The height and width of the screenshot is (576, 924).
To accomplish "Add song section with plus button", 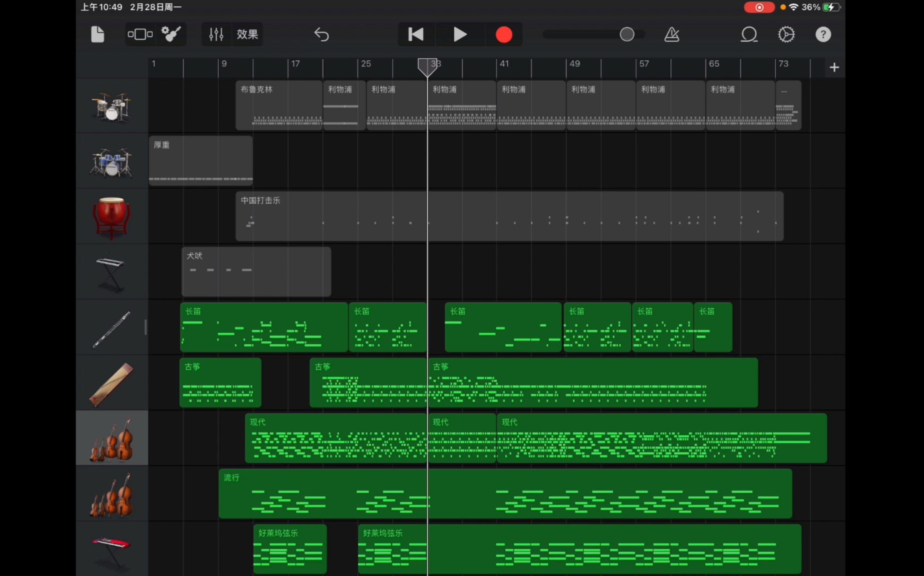I will tap(834, 67).
